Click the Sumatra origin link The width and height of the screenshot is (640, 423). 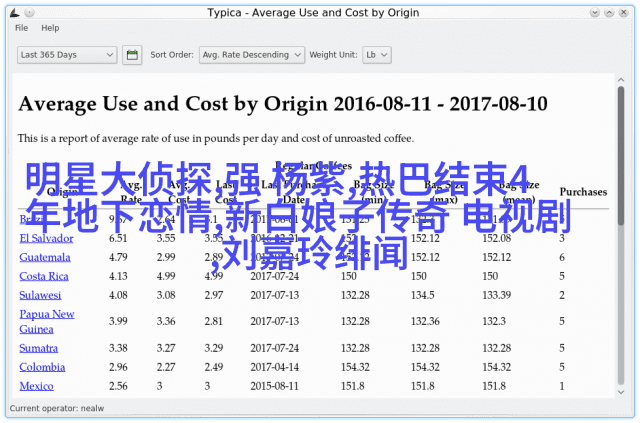coord(39,348)
